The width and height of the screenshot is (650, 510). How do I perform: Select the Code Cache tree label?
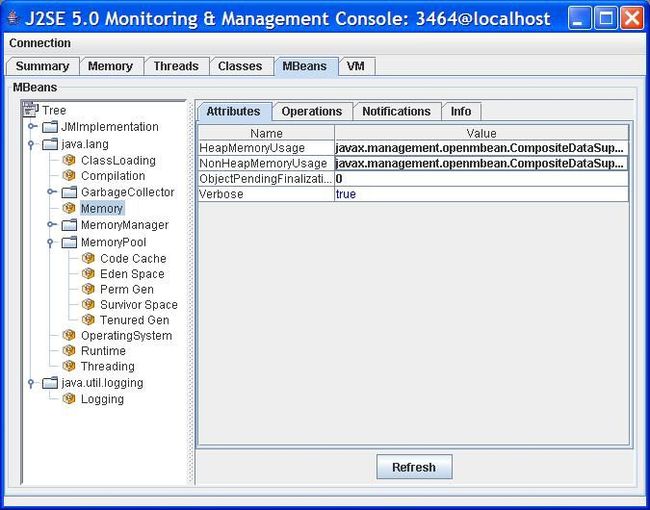coord(133,258)
